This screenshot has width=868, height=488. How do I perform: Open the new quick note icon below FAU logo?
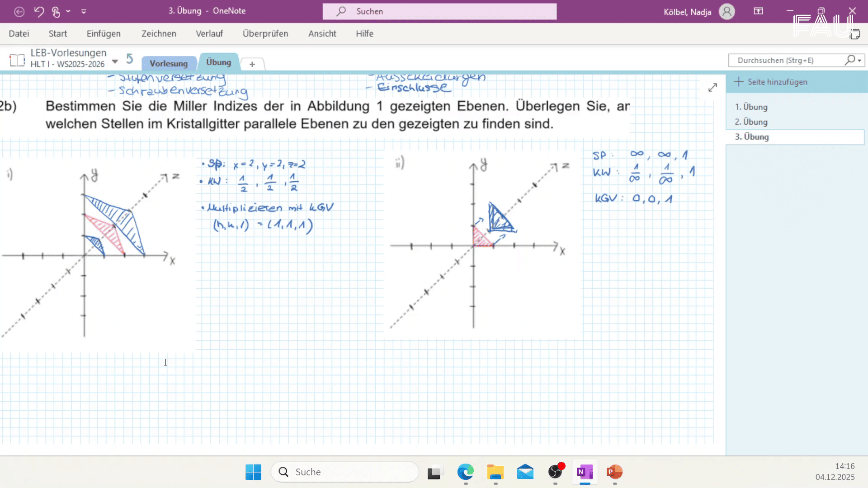(x=856, y=34)
